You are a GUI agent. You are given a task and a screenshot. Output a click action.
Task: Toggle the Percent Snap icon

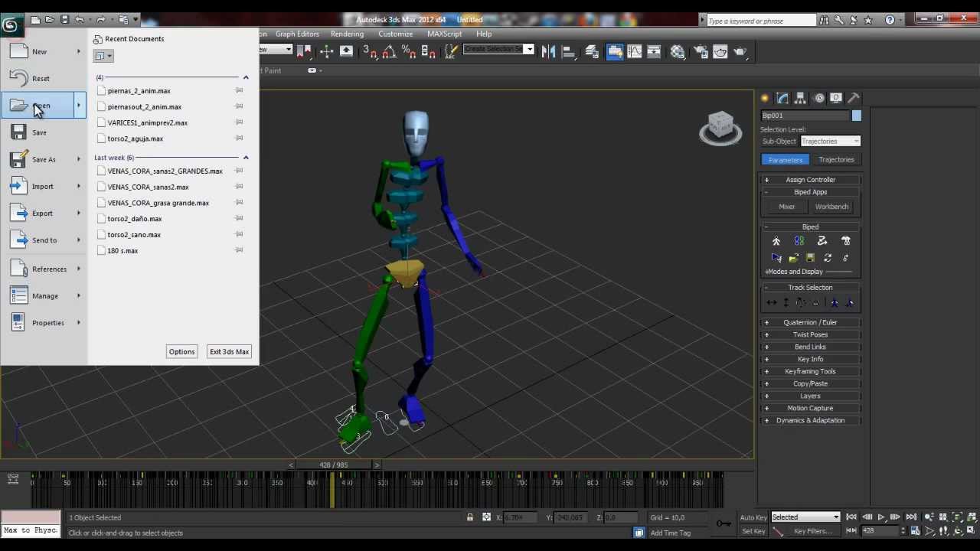[x=409, y=51]
